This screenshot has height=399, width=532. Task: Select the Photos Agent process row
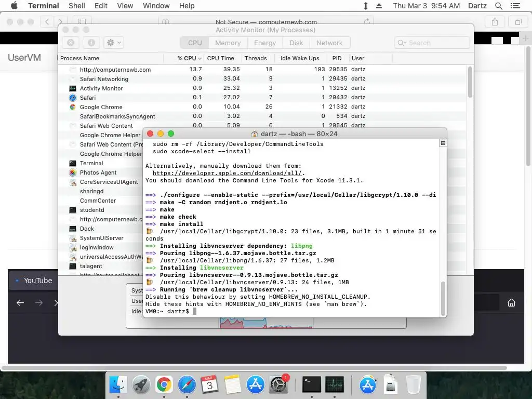[x=100, y=172]
